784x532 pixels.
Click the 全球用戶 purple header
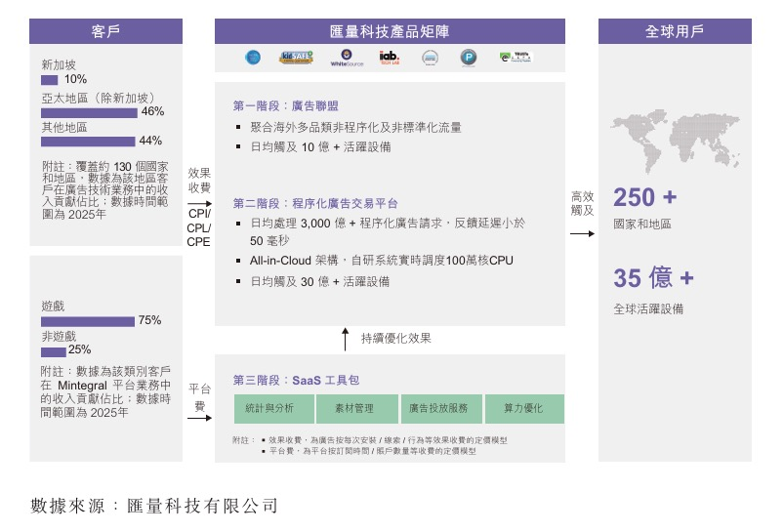(x=675, y=31)
